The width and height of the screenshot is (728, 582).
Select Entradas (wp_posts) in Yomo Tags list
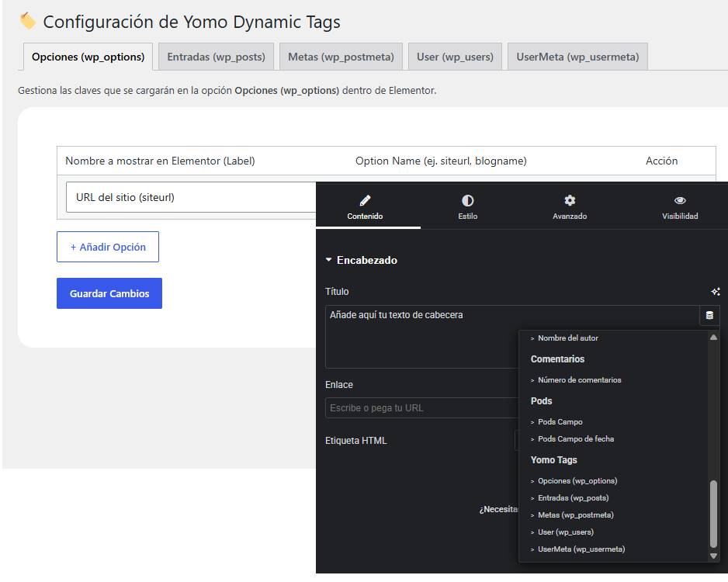pyautogui.click(x=573, y=497)
